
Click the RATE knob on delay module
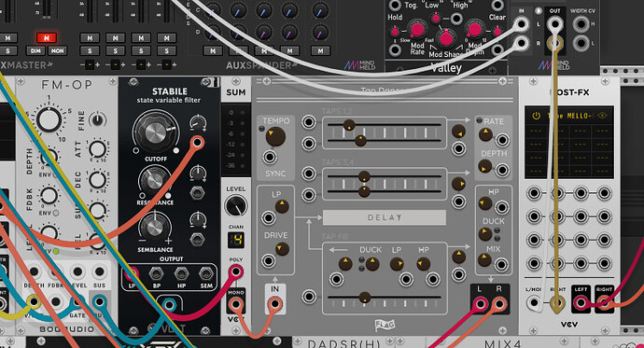(485, 134)
